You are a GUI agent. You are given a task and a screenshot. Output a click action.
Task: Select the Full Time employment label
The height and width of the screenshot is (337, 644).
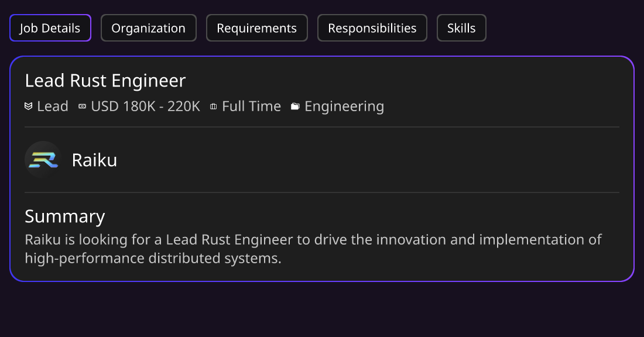coord(251,106)
